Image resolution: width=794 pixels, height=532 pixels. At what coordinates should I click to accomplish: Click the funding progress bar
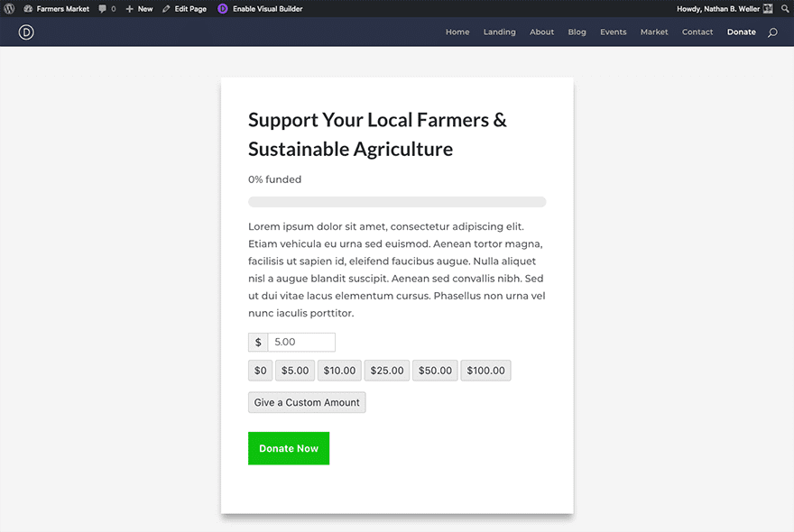(x=397, y=202)
